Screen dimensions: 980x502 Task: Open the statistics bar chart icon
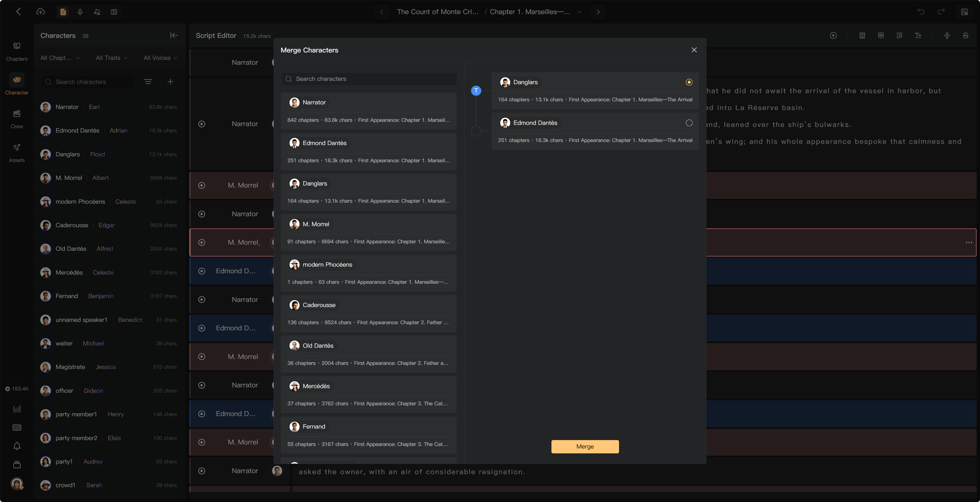pyautogui.click(x=17, y=409)
